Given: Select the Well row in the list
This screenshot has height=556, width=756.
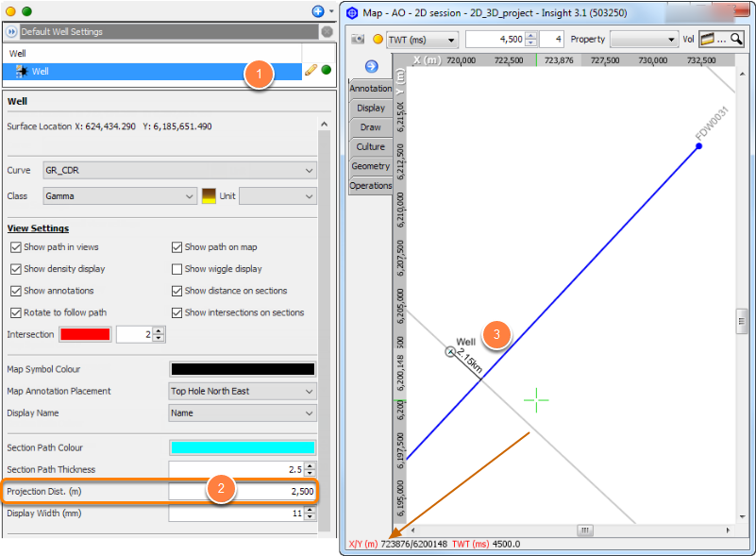Looking at the screenshot, I should pyautogui.click(x=152, y=72).
